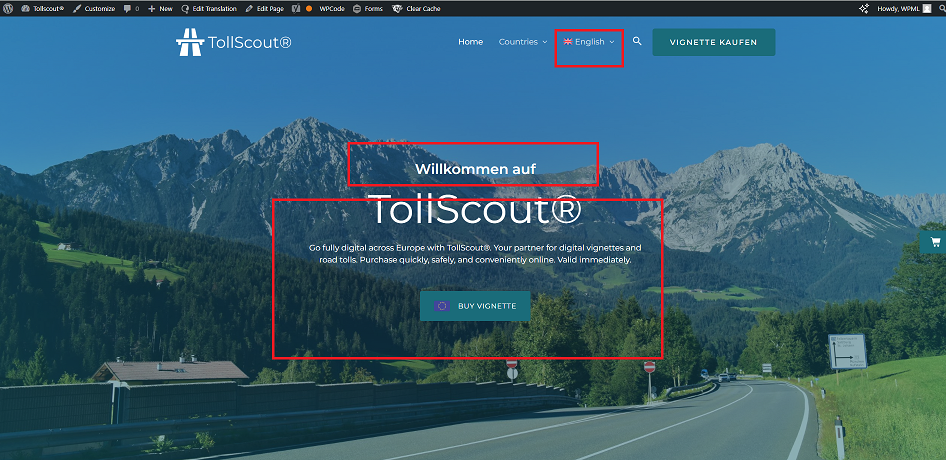This screenshot has height=460, width=946.
Task: Expand the Countries dropdown menu
Action: (523, 42)
